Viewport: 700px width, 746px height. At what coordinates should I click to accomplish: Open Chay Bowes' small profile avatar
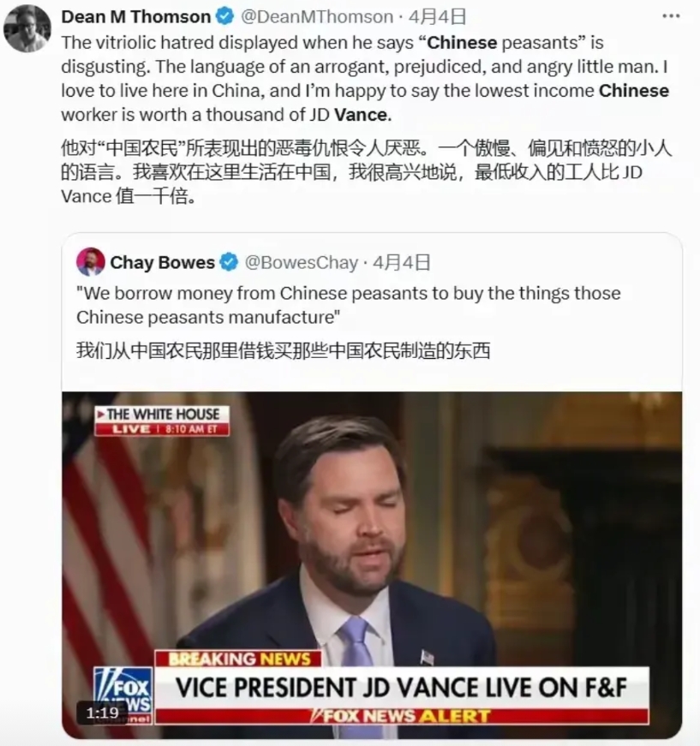pos(91,262)
